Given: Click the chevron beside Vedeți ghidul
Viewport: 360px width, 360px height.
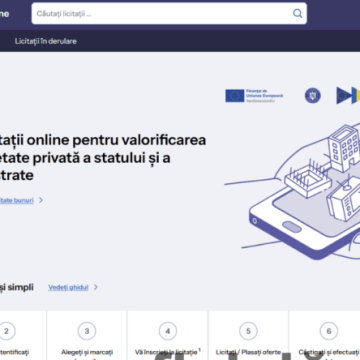Looking at the screenshot, I should coord(96,287).
